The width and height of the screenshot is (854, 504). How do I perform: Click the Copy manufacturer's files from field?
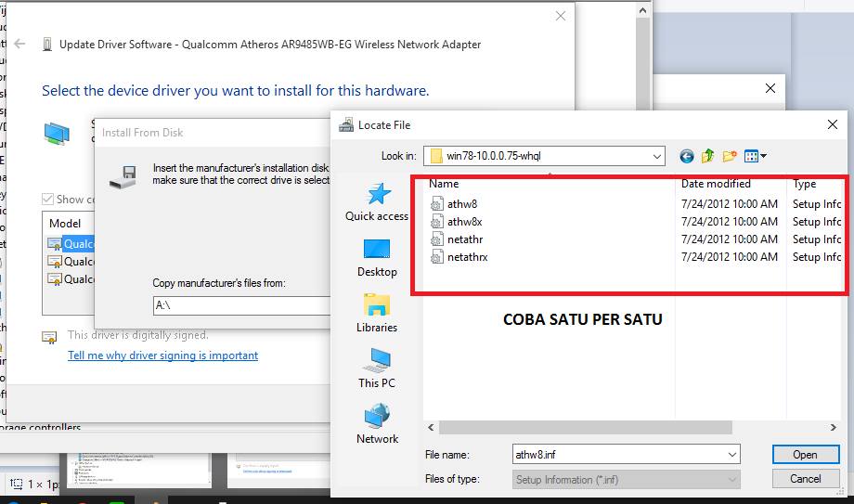pyautogui.click(x=242, y=305)
